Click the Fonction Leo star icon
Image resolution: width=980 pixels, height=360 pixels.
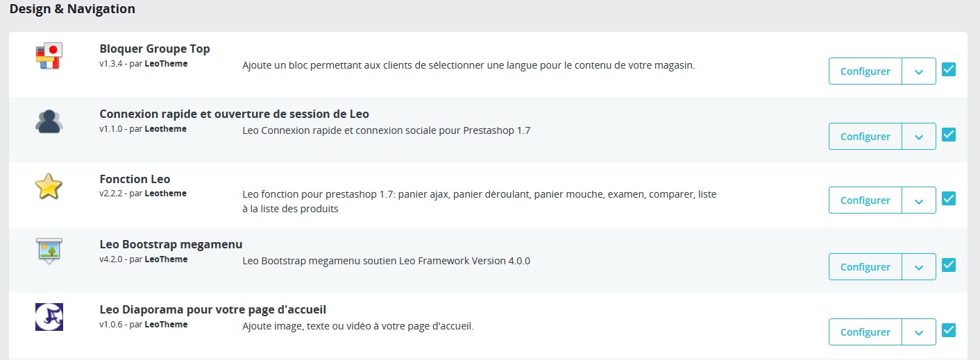(49, 187)
